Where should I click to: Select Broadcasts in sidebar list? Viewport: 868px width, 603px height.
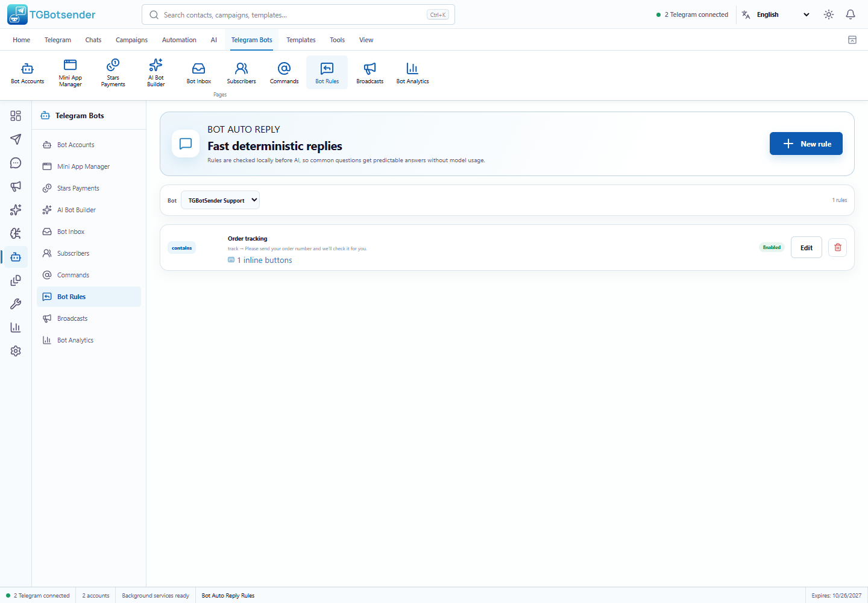click(89, 318)
